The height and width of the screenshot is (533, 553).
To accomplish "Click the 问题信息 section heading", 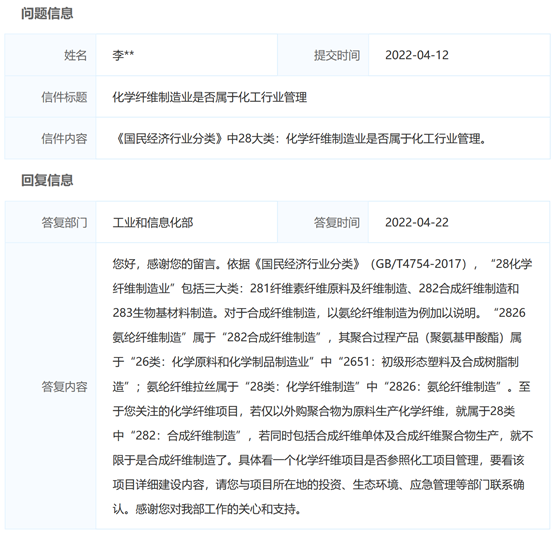I will click(47, 13).
